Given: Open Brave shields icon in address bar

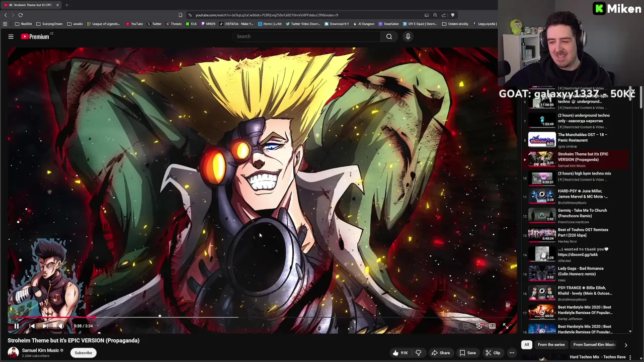Looking at the screenshot, I should coord(452,15).
